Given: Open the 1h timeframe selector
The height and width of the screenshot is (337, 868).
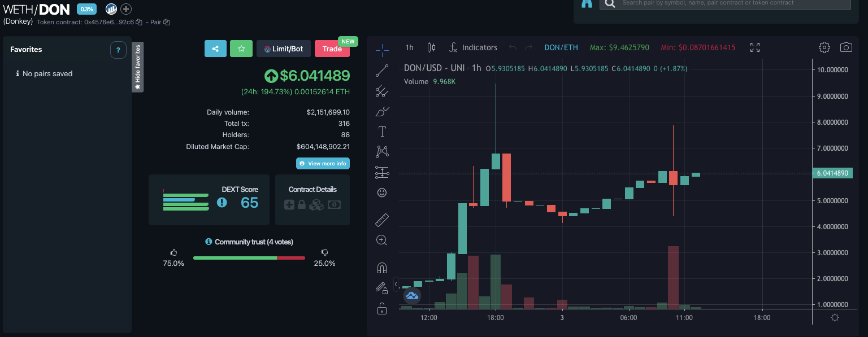Looking at the screenshot, I should (x=410, y=47).
